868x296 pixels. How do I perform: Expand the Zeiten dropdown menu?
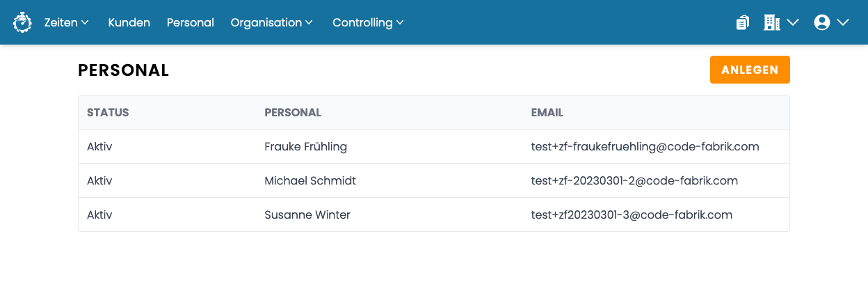(67, 22)
